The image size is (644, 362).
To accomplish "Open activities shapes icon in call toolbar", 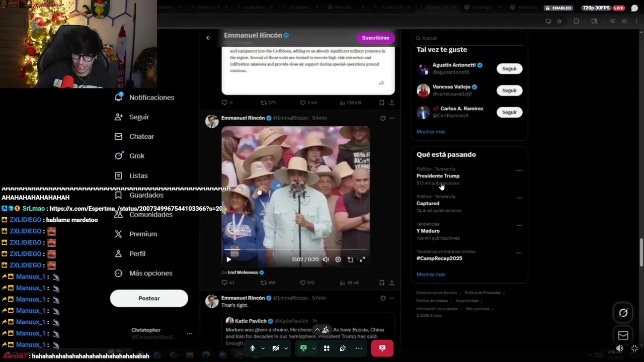I will [x=327, y=348].
